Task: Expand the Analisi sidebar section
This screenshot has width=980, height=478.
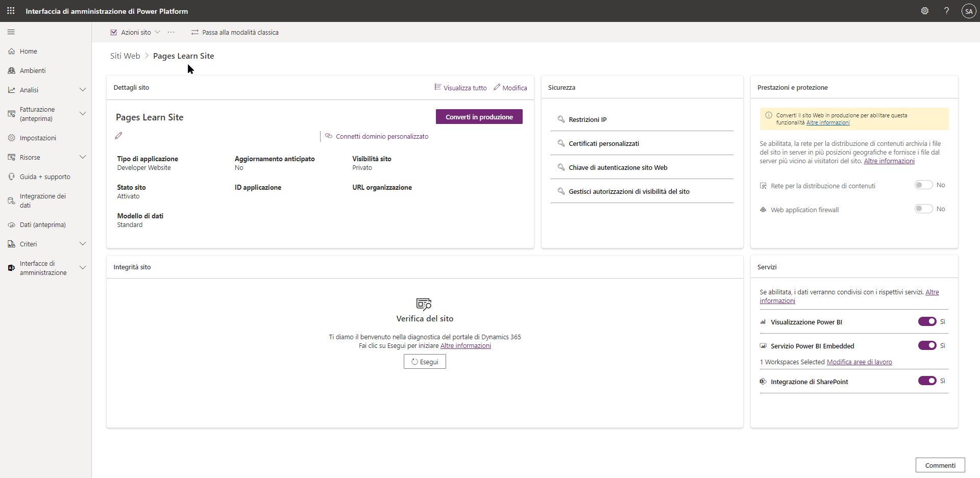Action: (83, 90)
